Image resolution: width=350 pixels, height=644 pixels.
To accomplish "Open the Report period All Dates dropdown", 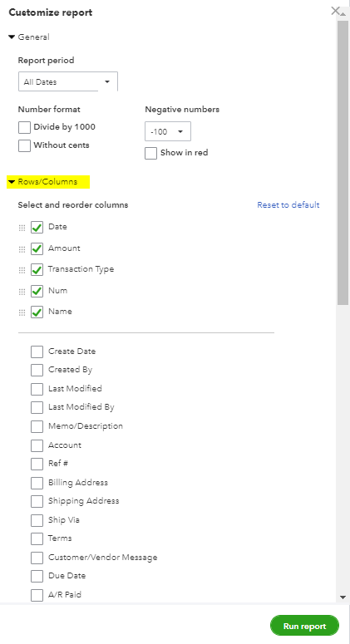I will [68, 81].
